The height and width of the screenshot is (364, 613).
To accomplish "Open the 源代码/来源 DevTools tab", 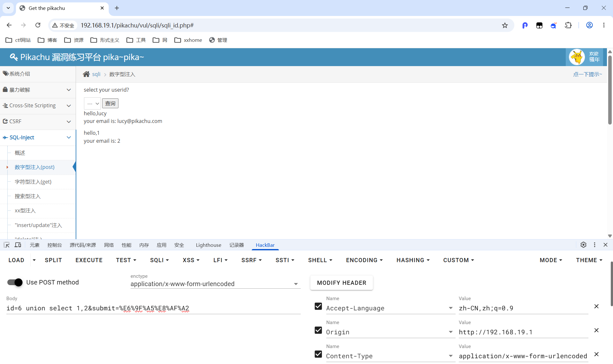I will click(83, 245).
